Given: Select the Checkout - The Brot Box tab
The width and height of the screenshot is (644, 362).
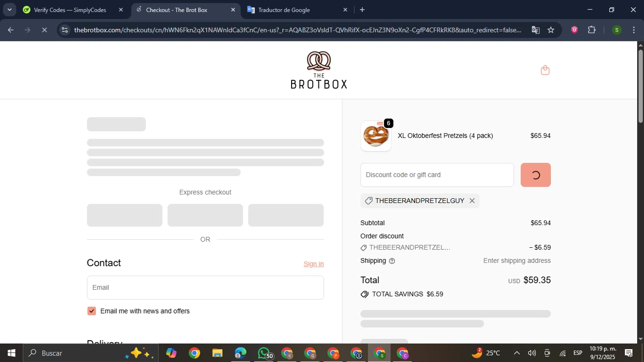Looking at the screenshot, I should pyautogui.click(x=176, y=10).
